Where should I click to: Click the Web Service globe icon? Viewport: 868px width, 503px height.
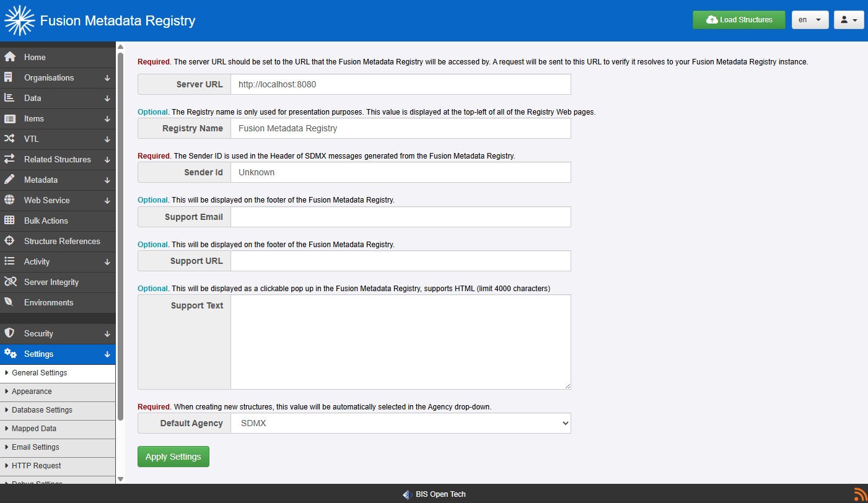10,200
